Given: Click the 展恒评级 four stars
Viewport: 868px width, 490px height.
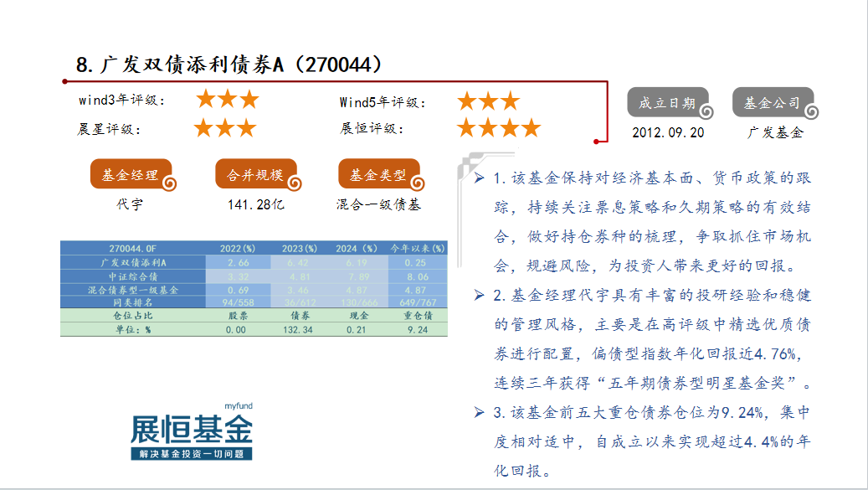Looking at the screenshot, I should click(x=499, y=128).
